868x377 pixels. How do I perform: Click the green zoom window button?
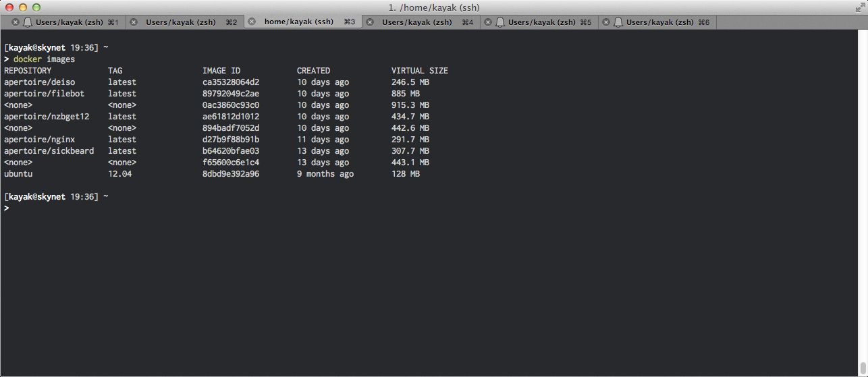pos(36,7)
